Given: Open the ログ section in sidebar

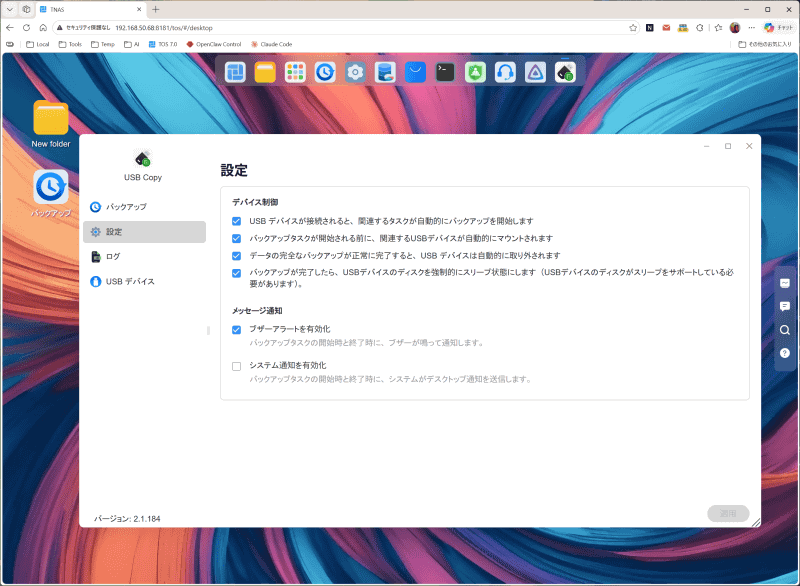Looking at the screenshot, I should (144, 257).
